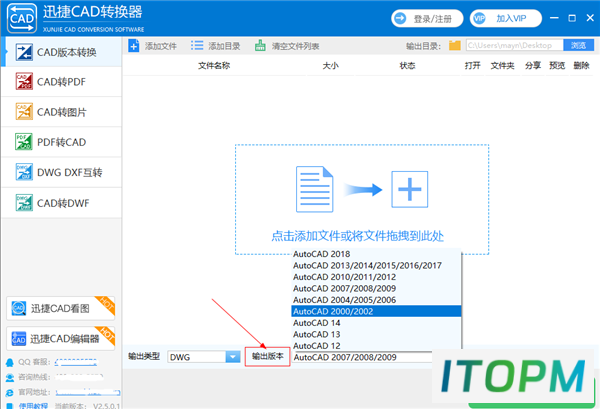
Task: Open the CAD转DWF icon
Action: coord(24,203)
